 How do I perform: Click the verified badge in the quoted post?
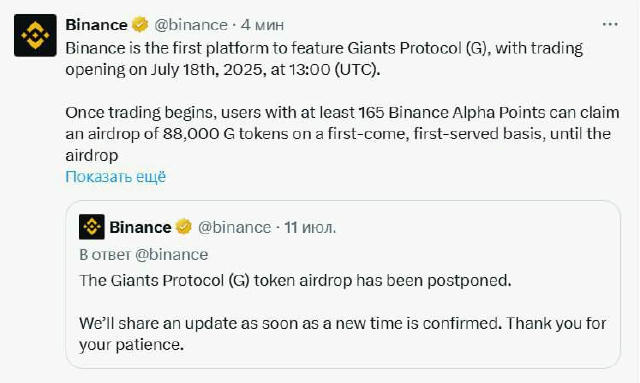point(184,227)
